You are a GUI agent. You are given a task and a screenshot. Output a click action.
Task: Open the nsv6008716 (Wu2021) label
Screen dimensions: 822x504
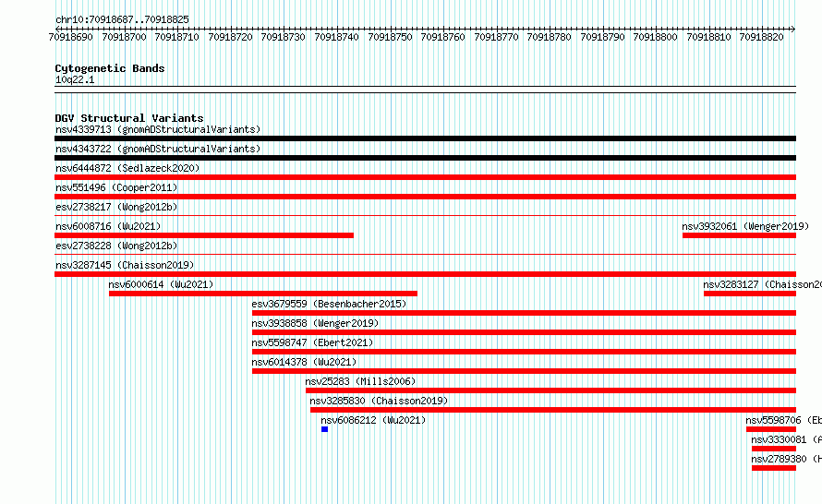pyautogui.click(x=108, y=226)
